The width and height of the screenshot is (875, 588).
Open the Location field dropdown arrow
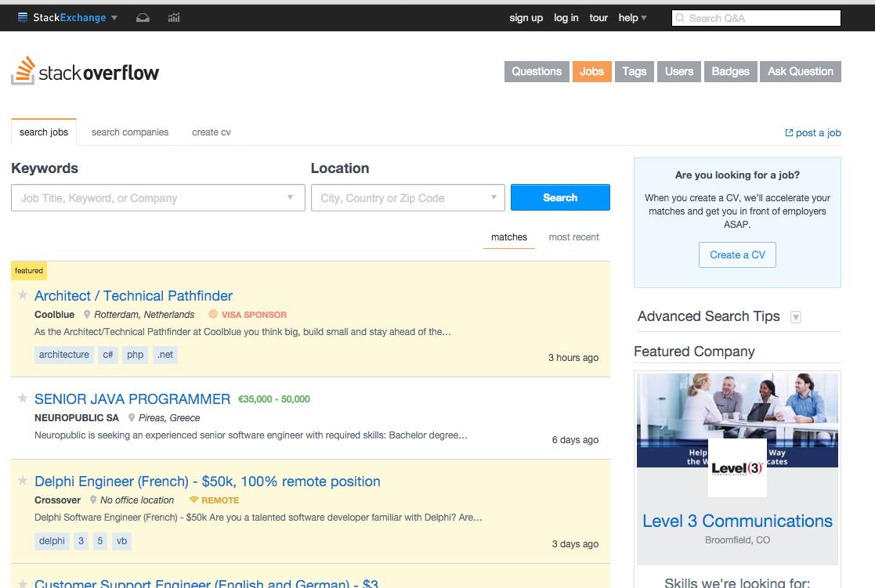coord(494,197)
